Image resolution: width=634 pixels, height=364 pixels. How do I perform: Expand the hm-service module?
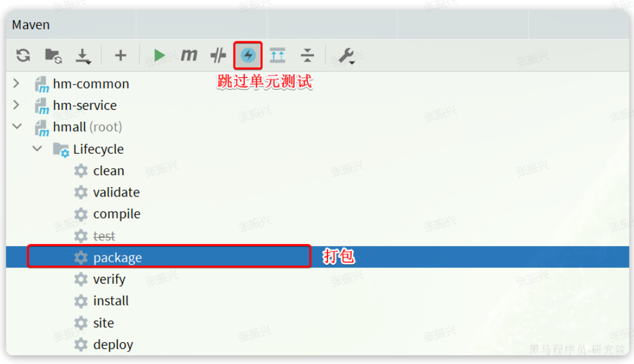pyautogui.click(x=16, y=105)
